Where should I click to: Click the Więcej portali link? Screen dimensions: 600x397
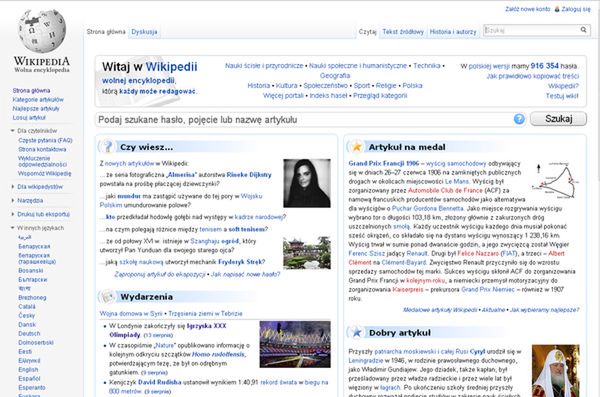tap(283, 95)
